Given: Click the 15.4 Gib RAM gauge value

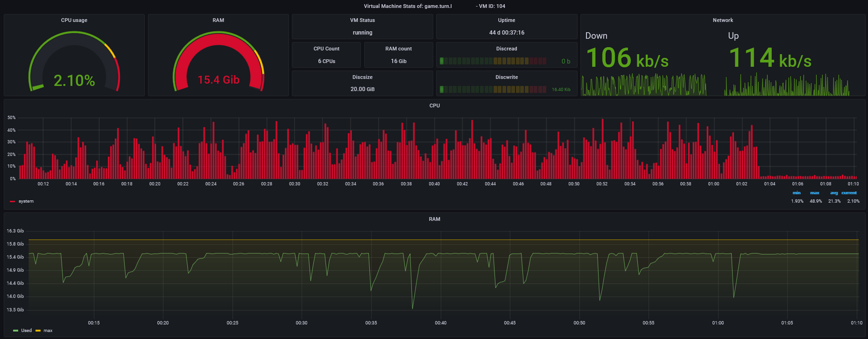Looking at the screenshot, I should pyautogui.click(x=218, y=80).
